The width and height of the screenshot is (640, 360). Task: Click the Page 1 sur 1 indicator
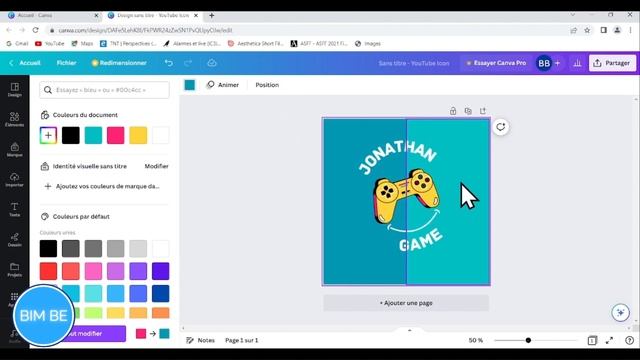pos(242,340)
